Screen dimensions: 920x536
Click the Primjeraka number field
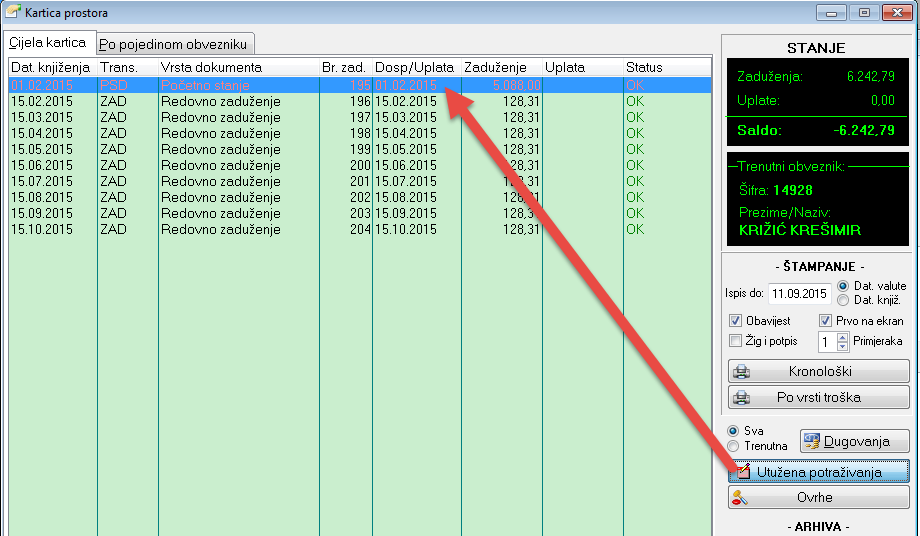827,342
